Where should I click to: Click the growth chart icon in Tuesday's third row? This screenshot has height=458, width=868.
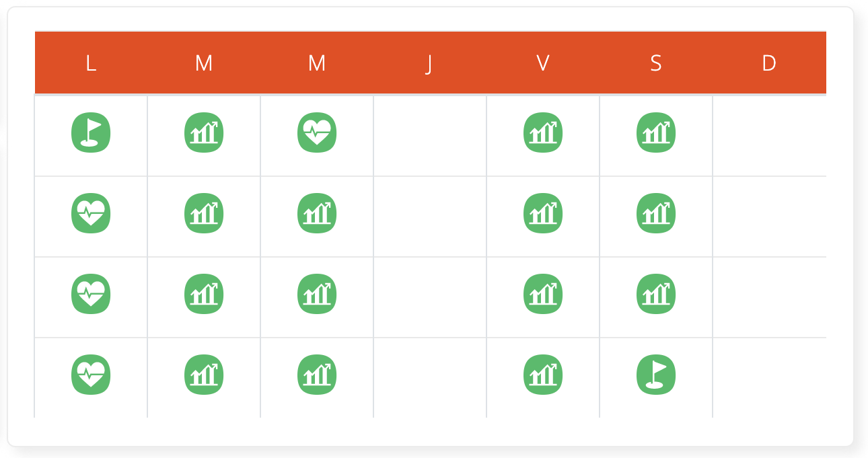click(204, 294)
